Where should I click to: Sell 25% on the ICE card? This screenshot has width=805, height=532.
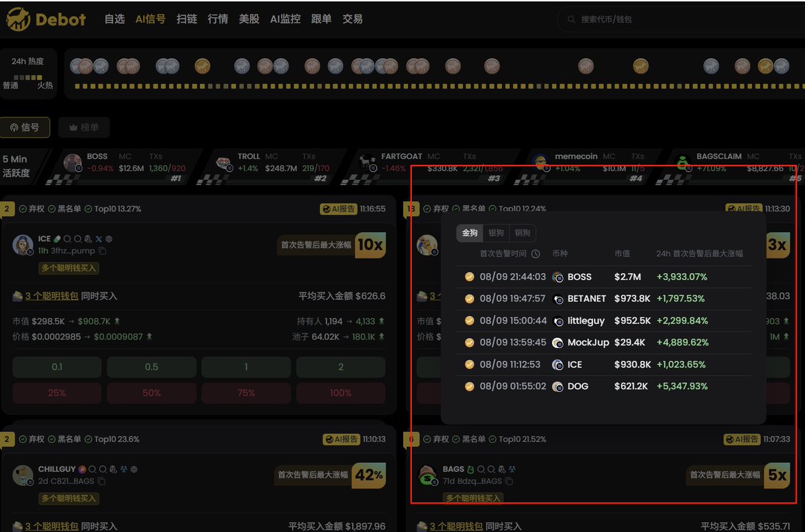tap(57, 393)
